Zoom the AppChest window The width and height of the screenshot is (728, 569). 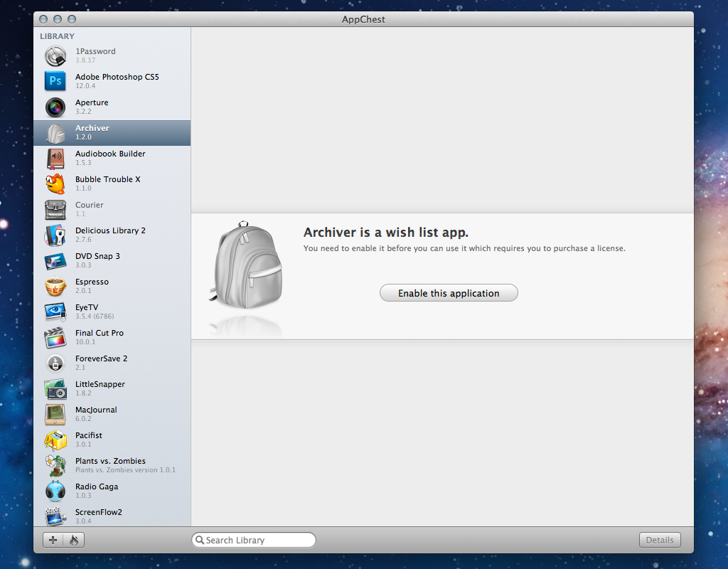[x=72, y=19]
